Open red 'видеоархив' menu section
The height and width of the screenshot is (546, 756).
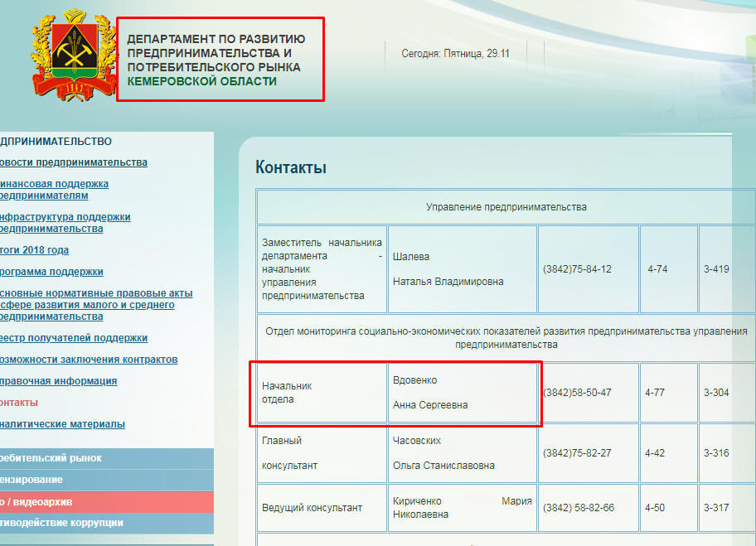tap(107, 501)
